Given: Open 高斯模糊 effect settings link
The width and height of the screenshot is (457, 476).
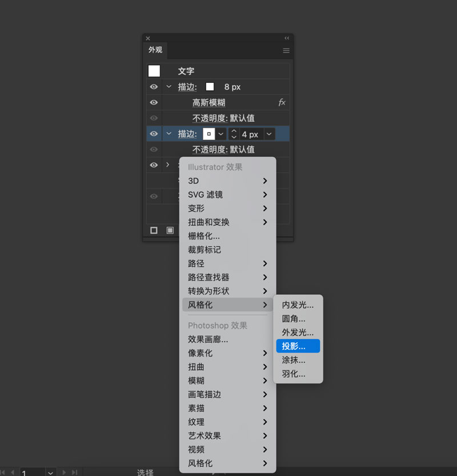Looking at the screenshot, I should click(209, 103).
